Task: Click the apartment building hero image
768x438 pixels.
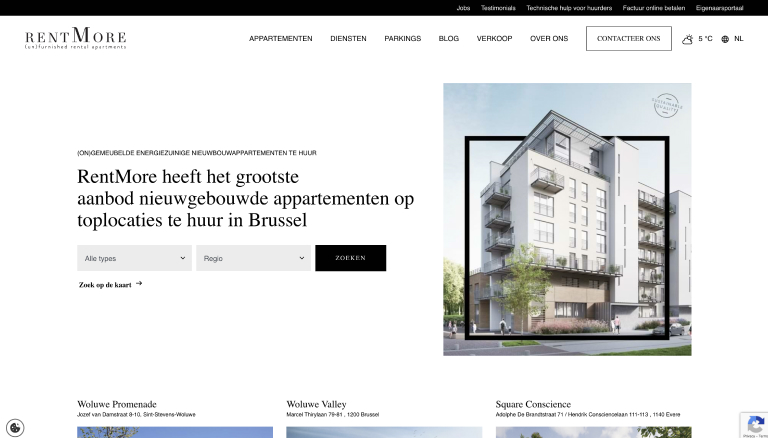Action: coord(567,219)
